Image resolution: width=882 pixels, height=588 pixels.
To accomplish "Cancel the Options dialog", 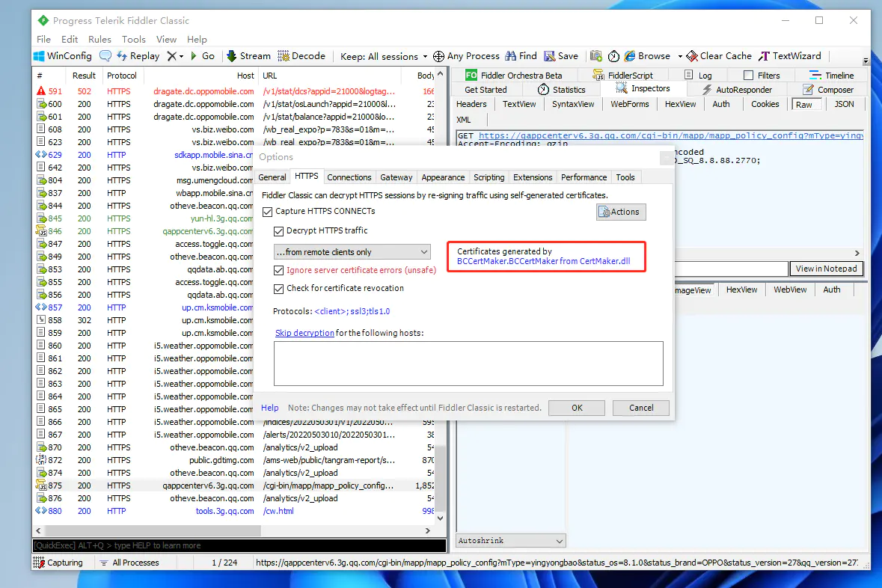I will click(x=640, y=408).
